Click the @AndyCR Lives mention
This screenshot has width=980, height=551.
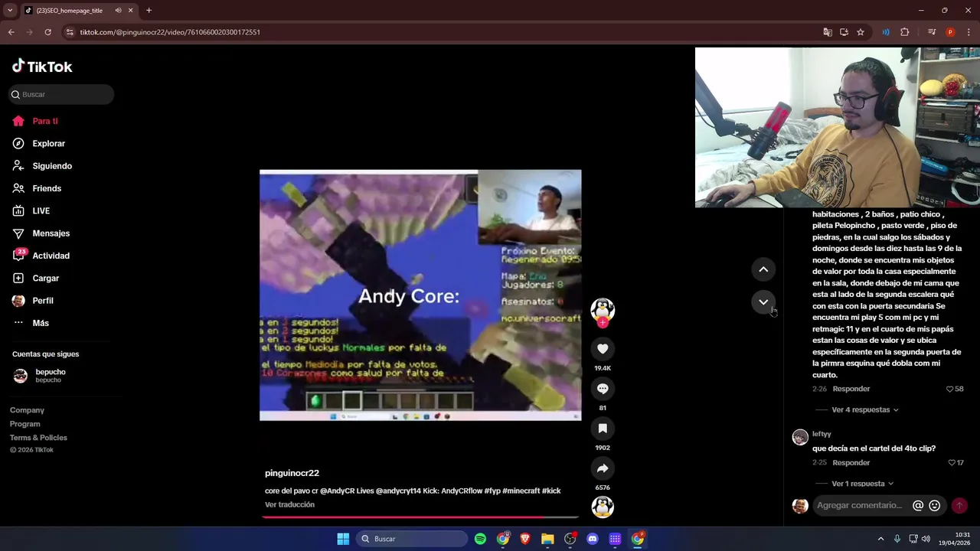point(347,491)
